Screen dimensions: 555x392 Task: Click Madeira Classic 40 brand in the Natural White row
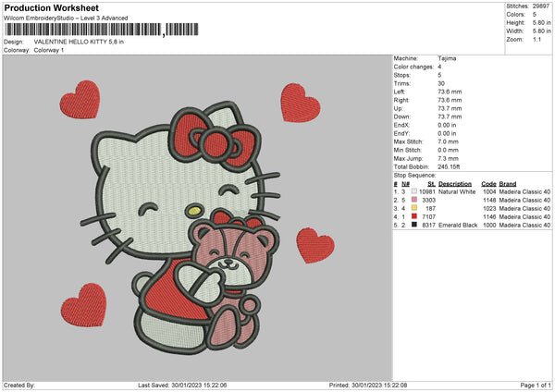[x=524, y=191]
